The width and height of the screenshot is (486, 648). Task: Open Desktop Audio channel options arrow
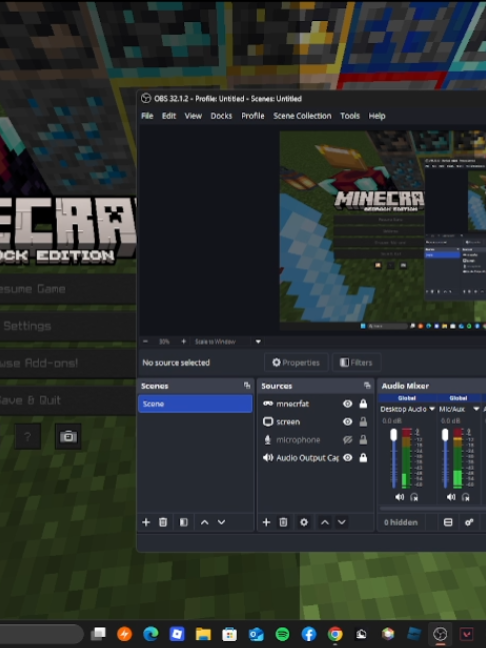(x=432, y=409)
